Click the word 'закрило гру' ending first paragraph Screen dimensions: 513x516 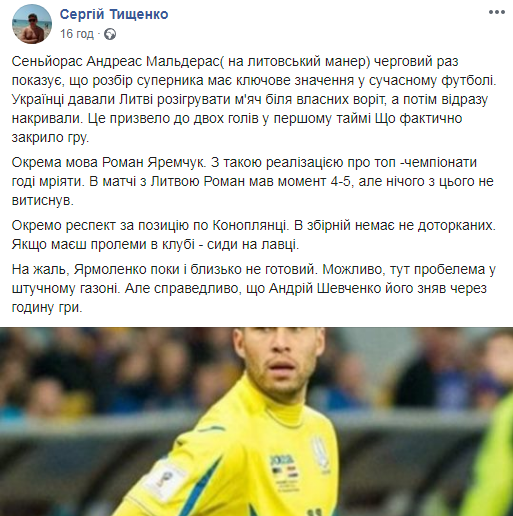coord(50,138)
